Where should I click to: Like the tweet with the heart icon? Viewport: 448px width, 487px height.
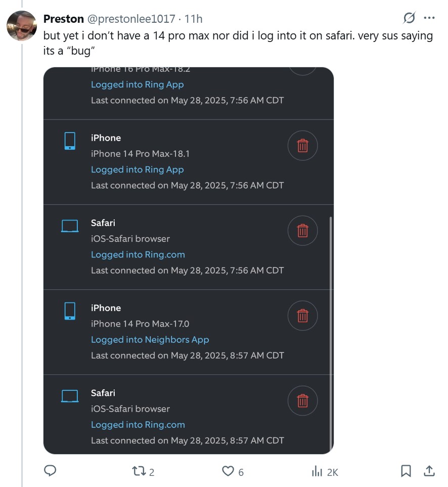[229, 471]
